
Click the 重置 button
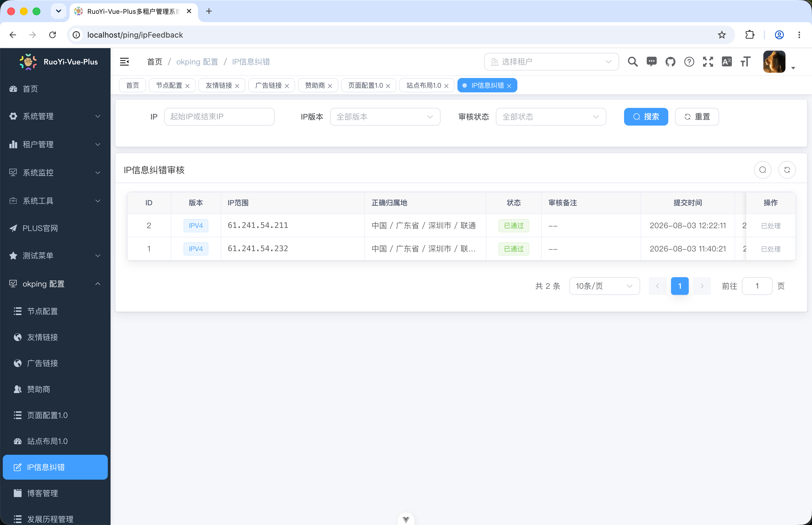(x=697, y=117)
